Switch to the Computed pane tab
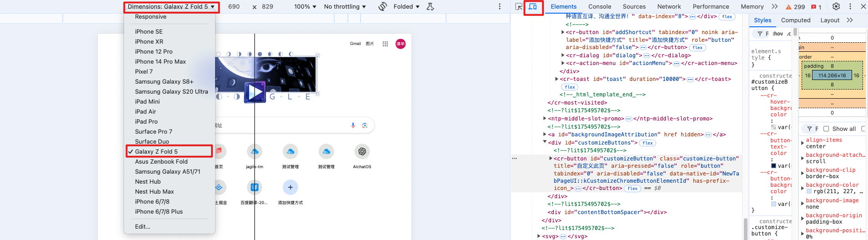Viewport: 868px width, 240px height. tap(796, 20)
